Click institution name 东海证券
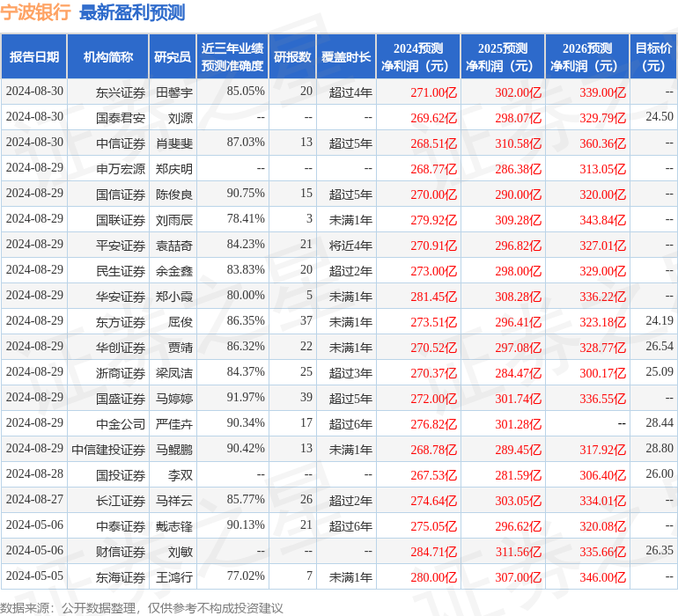The height and width of the screenshot is (616, 678). [x=121, y=576]
